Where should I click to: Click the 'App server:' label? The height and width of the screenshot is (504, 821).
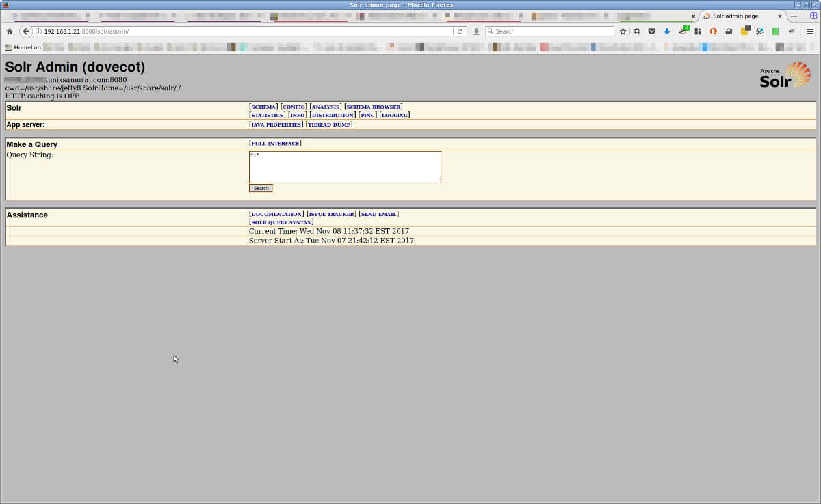[25, 124]
